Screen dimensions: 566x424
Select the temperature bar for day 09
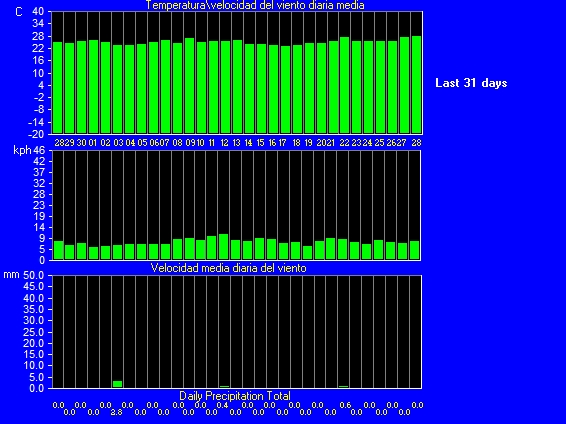pos(189,86)
